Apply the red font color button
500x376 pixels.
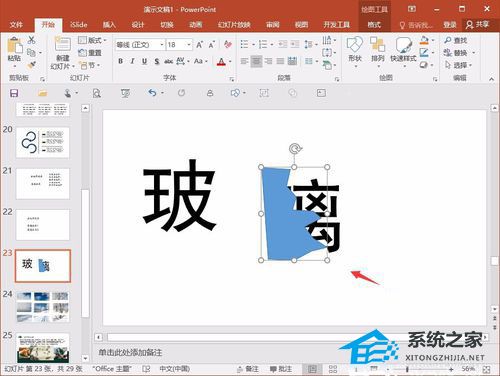pos(221,62)
